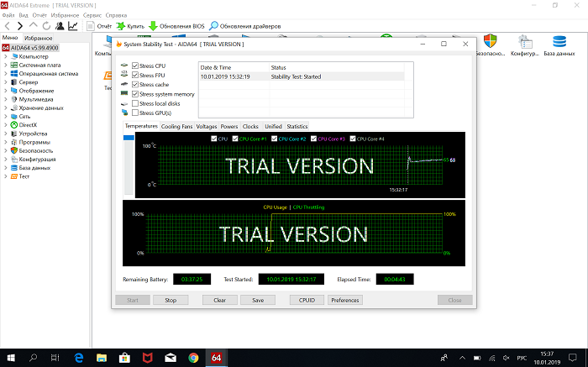Switch to Clocks tab
588x367 pixels.
pyautogui.click(x=250, y=127)
